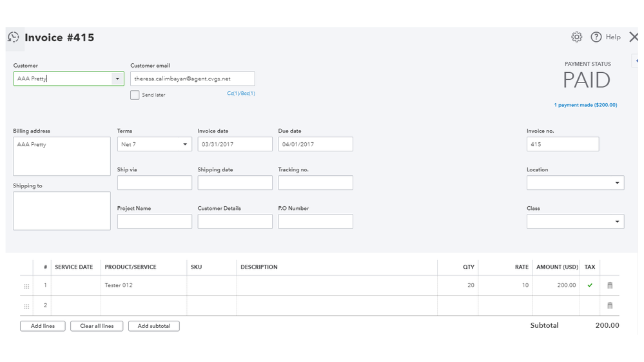Click the Help question mark icon
The width and height of the screenshot is (644, 362).
click(596, 37)
